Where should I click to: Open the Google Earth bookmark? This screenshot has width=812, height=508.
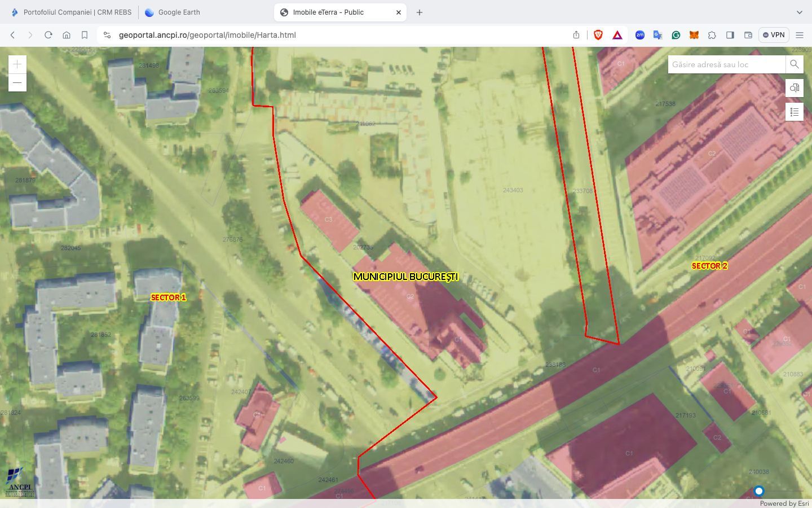[x=172, y=12]
